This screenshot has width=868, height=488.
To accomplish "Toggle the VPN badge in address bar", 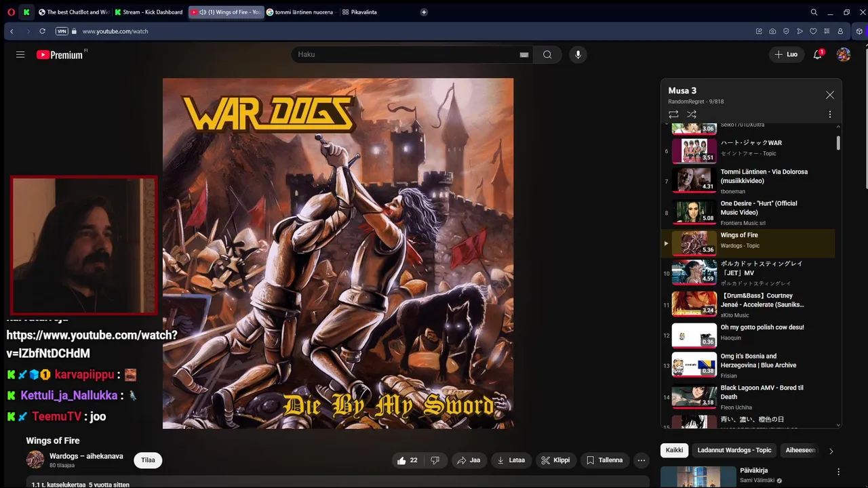I will [x=62, y=31].
